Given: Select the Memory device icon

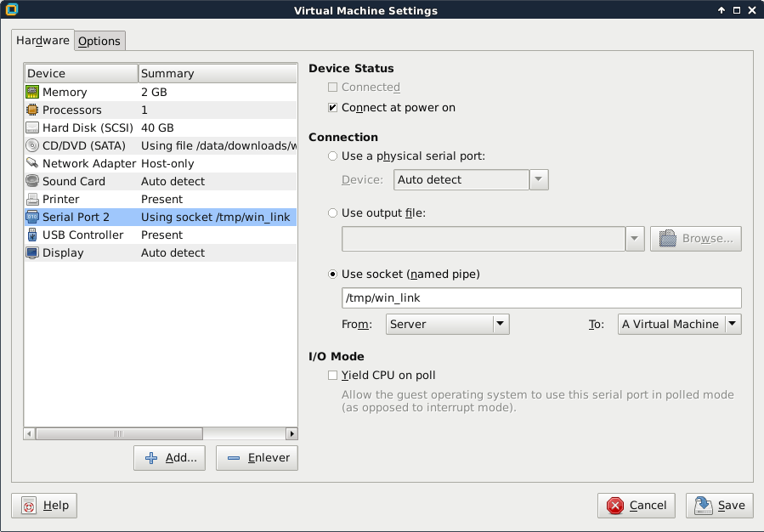Looking at the screenshot, I should [32, 92].
